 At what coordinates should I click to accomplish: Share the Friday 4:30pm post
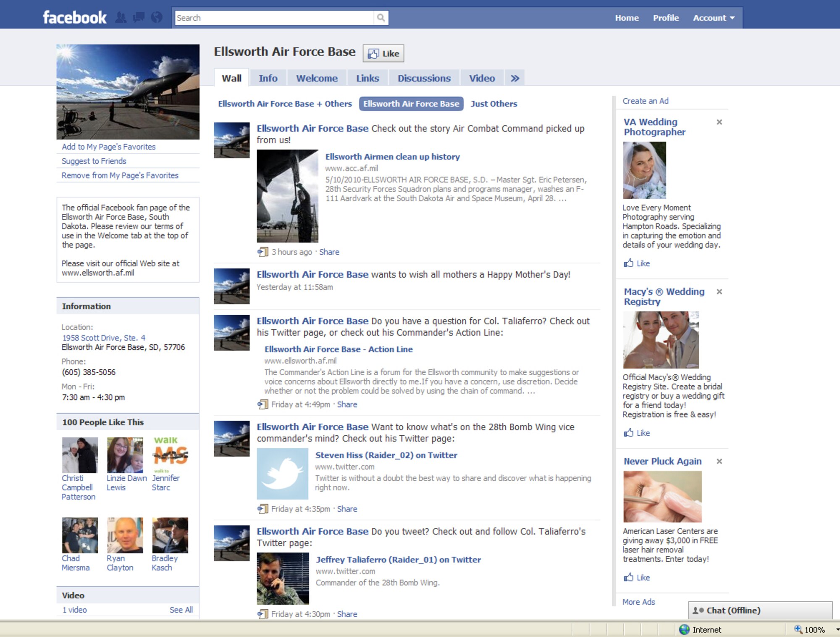pyautogui.click(x=347, y=613)
